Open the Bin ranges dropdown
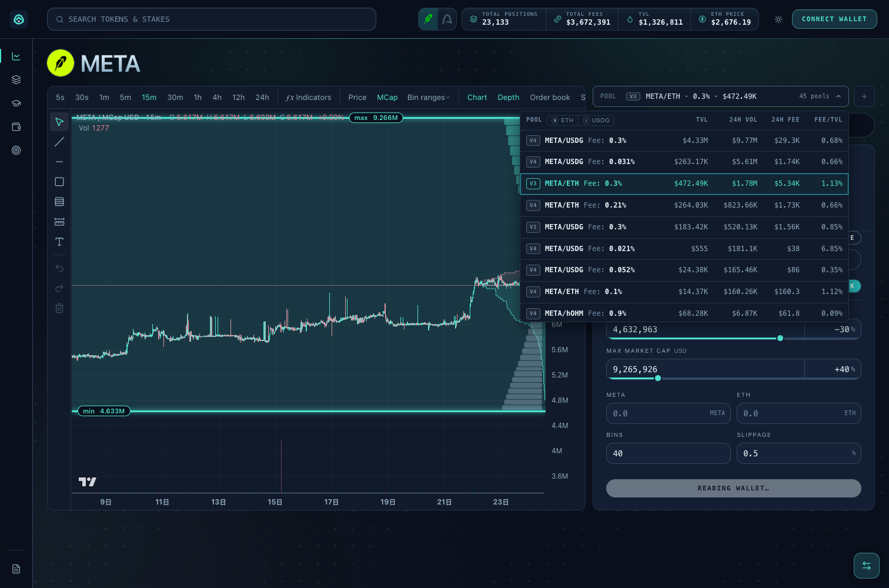The image size is (889, 588). (x=429, y=98)
